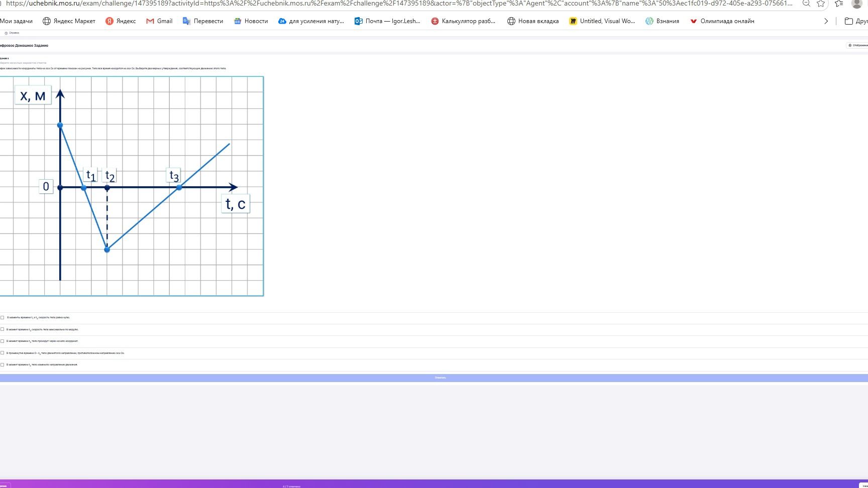Click the browser address bar URL
Viewport: 868px width, 488px height.
[399, 4]
